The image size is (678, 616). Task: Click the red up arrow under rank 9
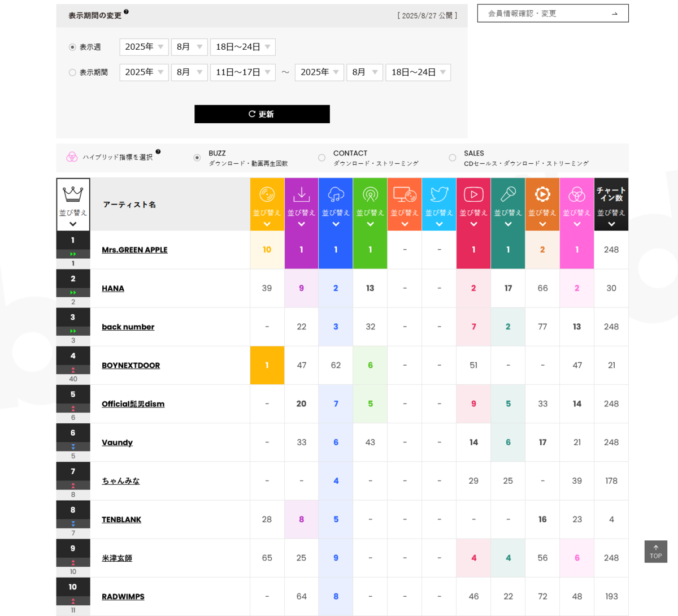click(x=73, y=562)
